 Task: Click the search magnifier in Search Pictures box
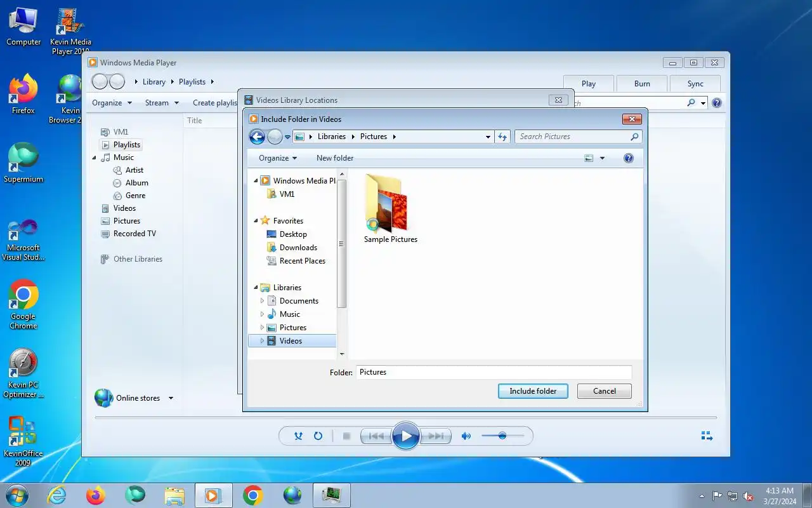click(x=634, y=137)
